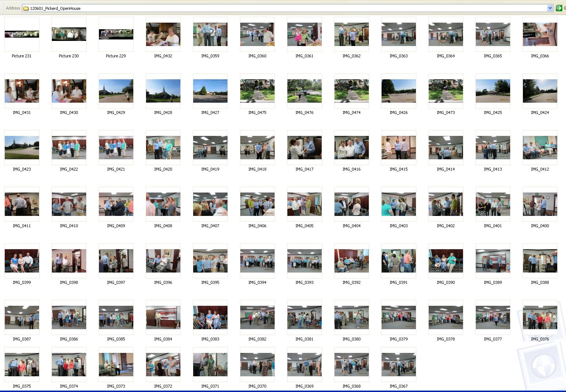Select the IMG_0424 thumbnail
The height and width of the screenshot is (392, 566).
[x=540, y=91]
